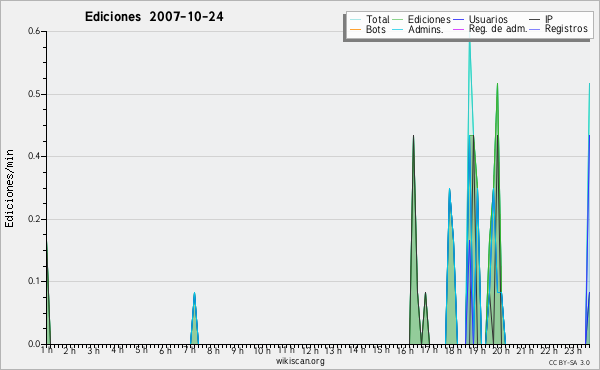The image size is (600, 370).
Task: Click the small peak at 7 h
Action: pyautogui.click(x=194, y=318)
